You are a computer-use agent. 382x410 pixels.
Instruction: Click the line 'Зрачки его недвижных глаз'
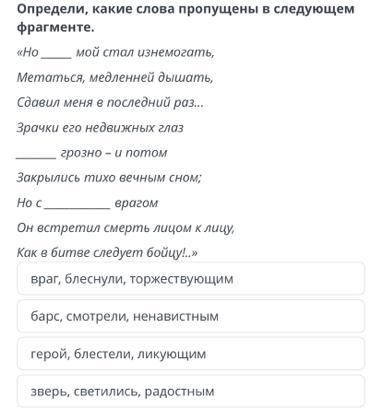100,128
